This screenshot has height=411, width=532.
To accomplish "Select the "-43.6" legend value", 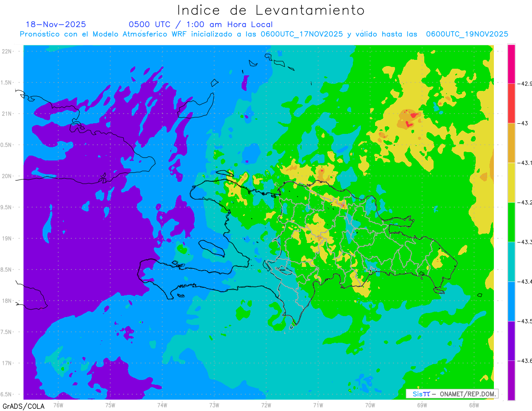I will pyautogui.click(x=525, y=360).
